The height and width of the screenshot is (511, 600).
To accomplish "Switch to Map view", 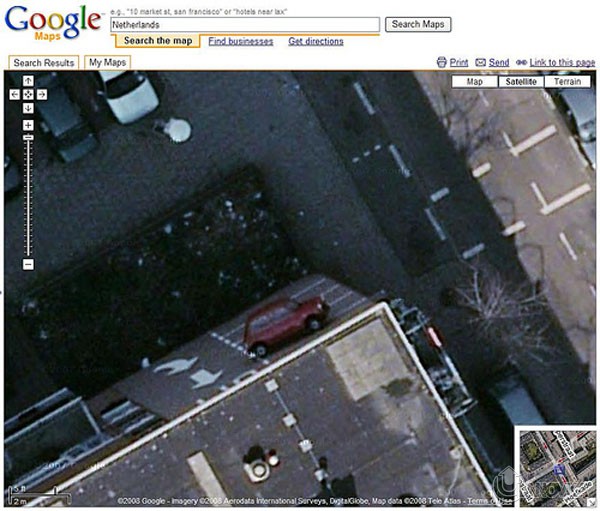I will pyautogui.click(x=474, y=82).
